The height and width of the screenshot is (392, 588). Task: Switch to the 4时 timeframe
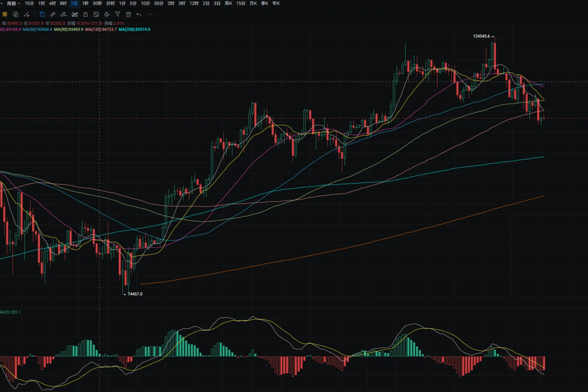point(52,3)
